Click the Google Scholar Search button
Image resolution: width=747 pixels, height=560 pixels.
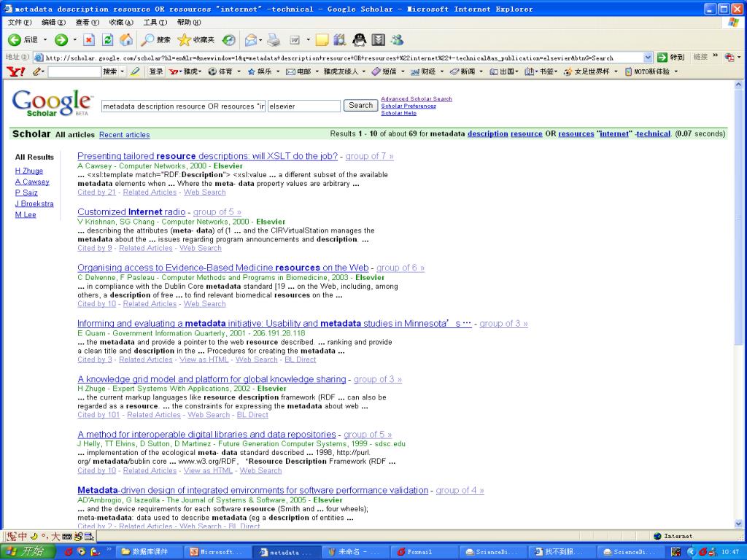point(360,106)
